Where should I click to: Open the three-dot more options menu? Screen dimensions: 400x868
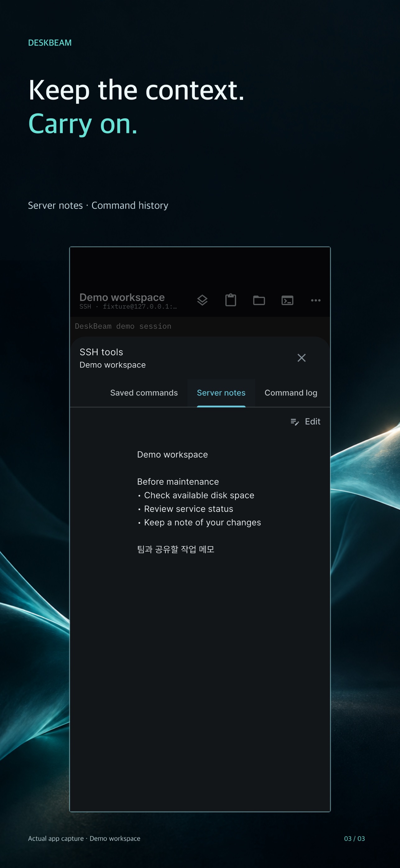point(316,300)
